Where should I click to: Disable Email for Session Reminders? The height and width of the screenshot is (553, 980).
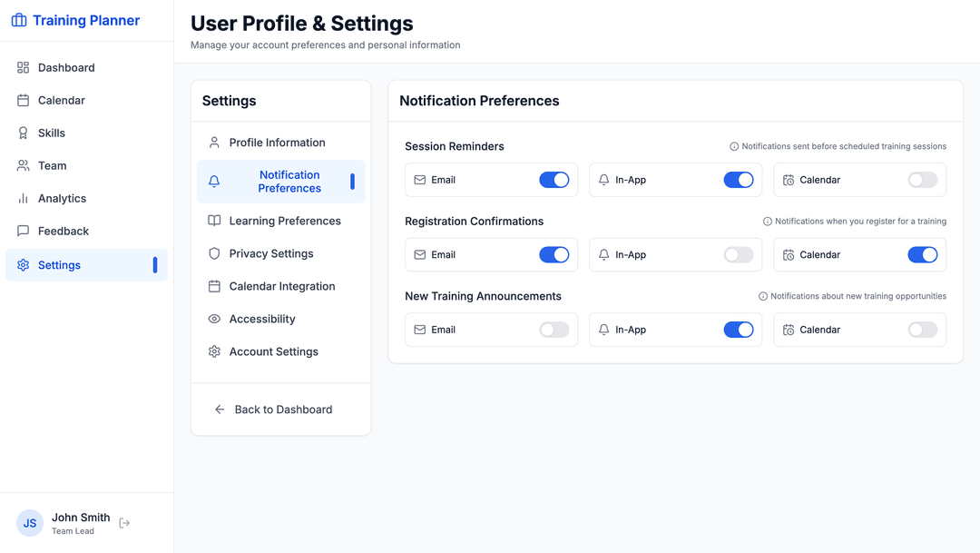554,180
